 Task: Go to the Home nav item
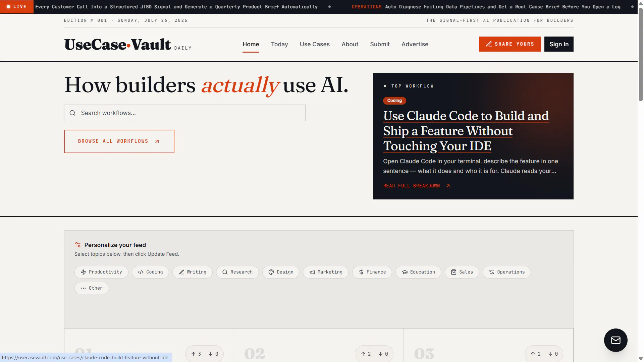tap(251, 44)
